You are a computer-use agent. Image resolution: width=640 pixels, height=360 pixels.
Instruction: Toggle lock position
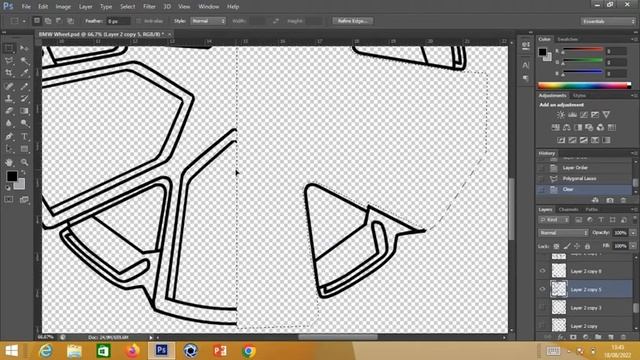point(577,246)
